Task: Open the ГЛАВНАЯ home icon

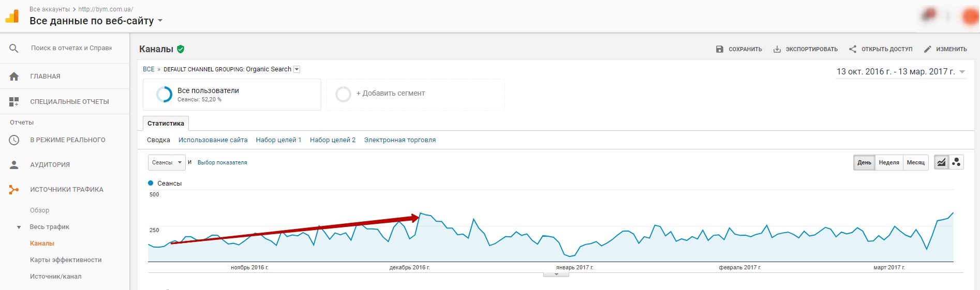Action: 14,77
